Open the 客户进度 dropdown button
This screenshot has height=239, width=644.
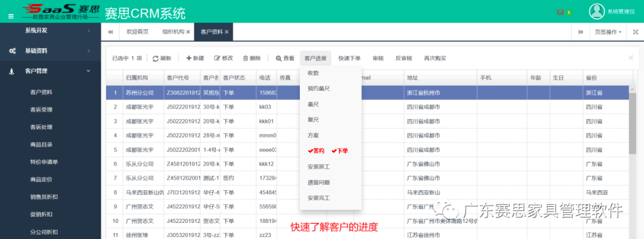[x=315, y=58]
